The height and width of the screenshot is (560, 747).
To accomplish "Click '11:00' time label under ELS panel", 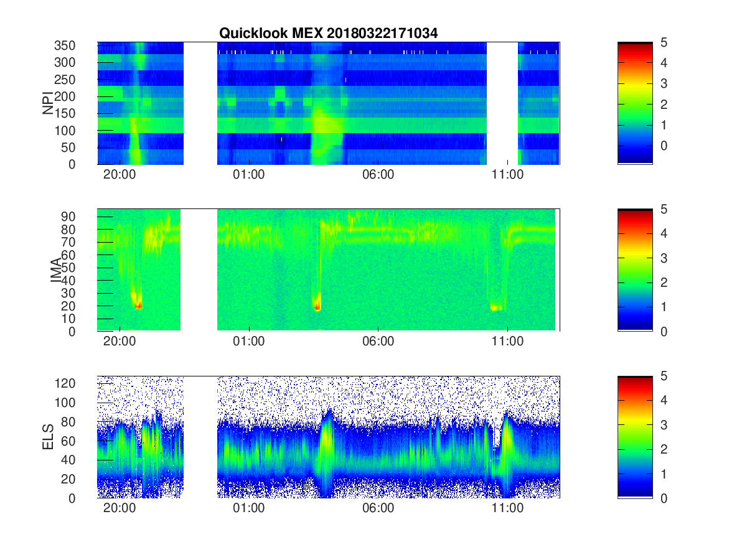I will click(508, 509).
